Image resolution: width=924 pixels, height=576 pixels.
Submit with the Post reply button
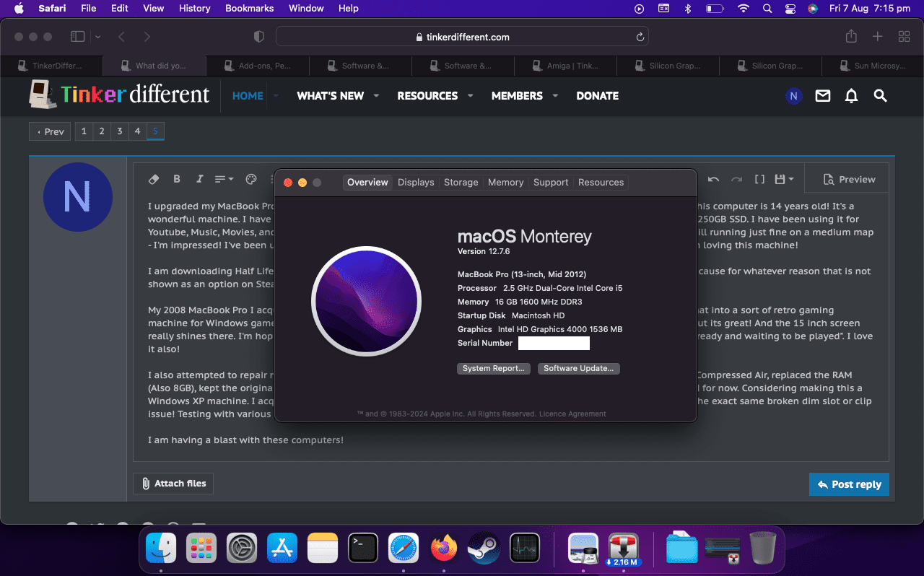point(849,484)
